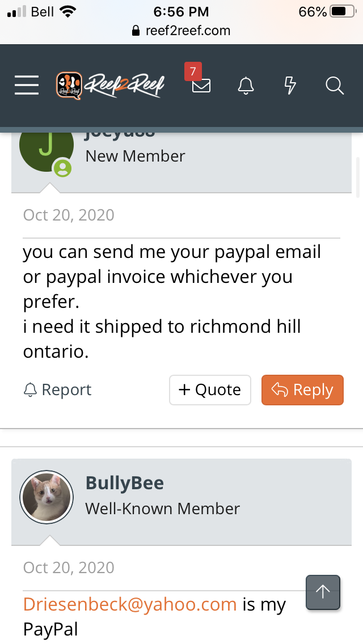The width and height of the screenshot is (363, 644).
Task: Tap the scroll-to-top arrow button
Action: click(x=323, y=592)
